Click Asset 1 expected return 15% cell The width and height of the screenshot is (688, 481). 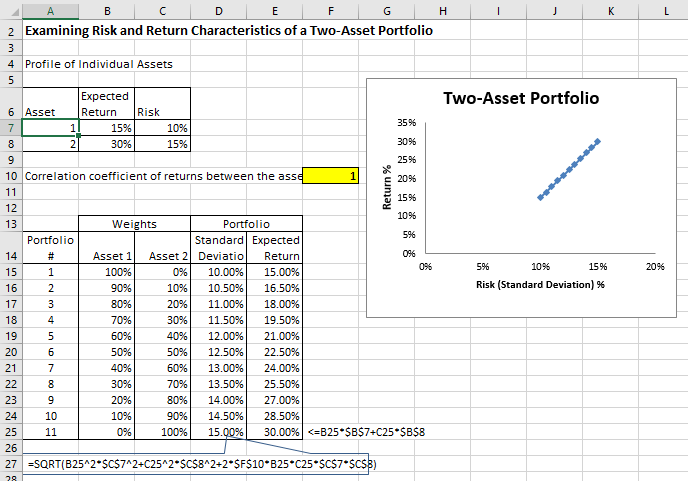click(107, 128)
